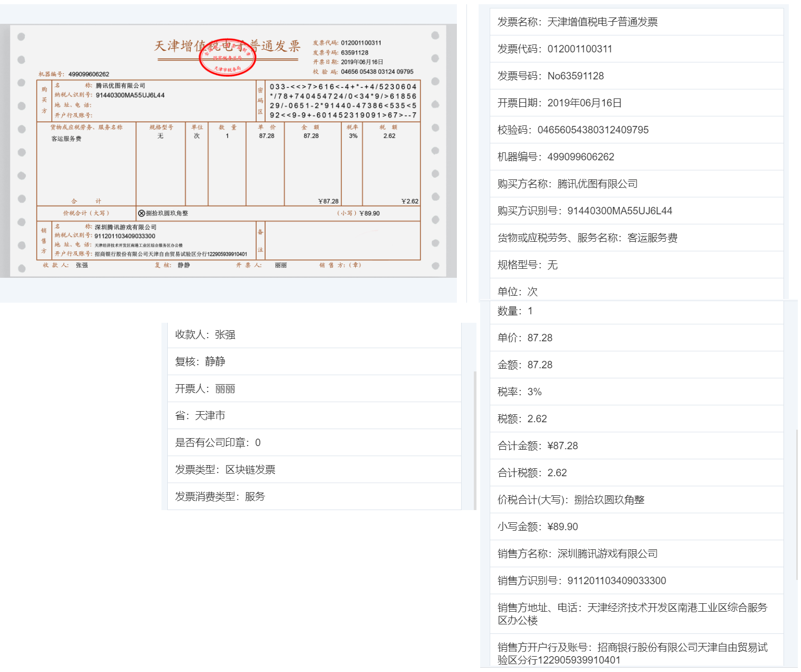Select the row 校验码：04656054380312409795

636,130
